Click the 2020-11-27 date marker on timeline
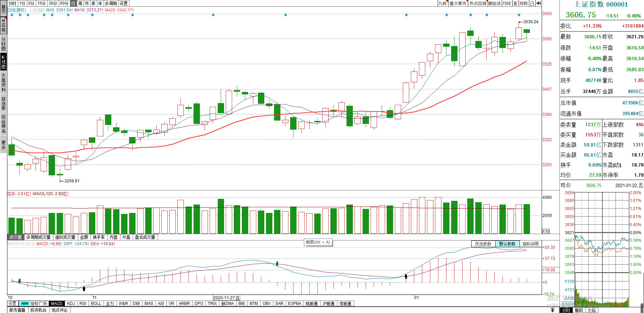Screen dimensions: 644x313 point(226,298)
